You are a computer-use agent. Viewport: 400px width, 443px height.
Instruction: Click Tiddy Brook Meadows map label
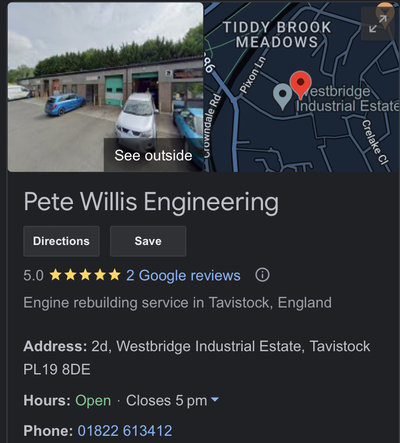pyautogui.click(x=277, y=35)
